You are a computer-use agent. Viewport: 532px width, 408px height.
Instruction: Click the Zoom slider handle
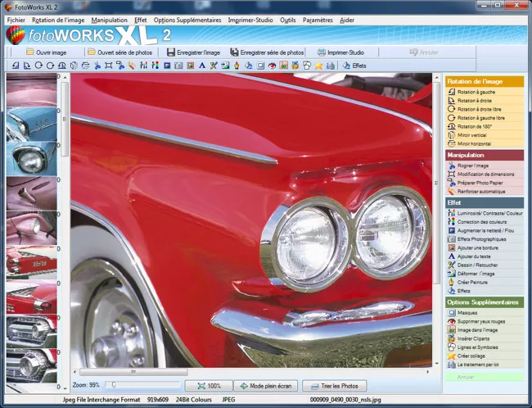pos(114,384)
